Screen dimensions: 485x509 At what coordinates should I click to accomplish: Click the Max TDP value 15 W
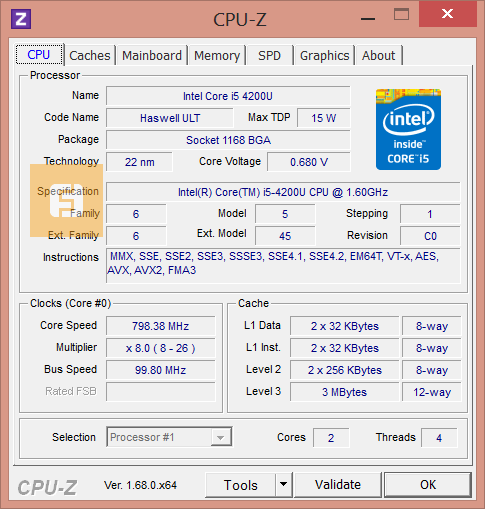324,118
